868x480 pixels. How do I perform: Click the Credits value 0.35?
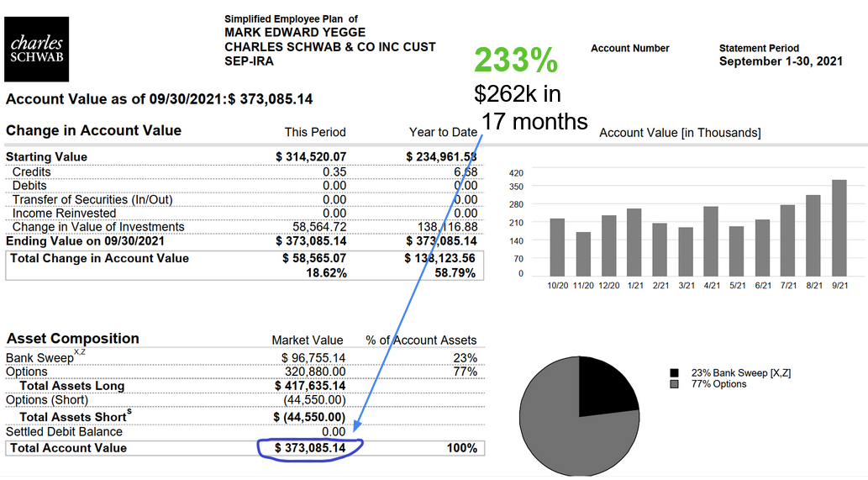(334, 171)
